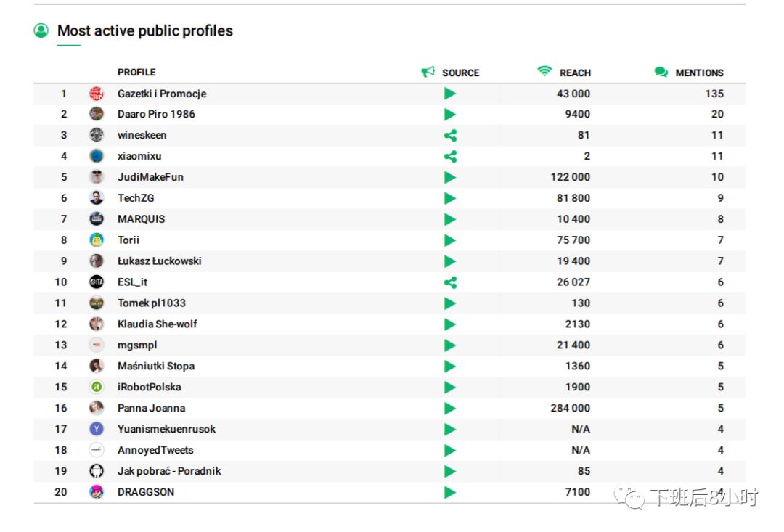Open the JudiMakeFun avatar image
This screenshot has height=532, width=784.
point(97,177)
